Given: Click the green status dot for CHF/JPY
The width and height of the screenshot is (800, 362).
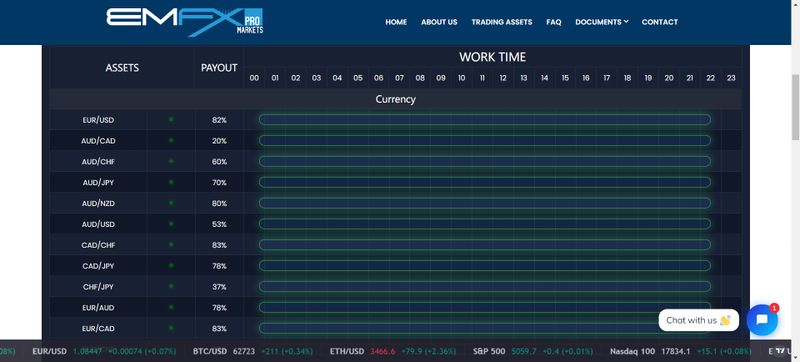Looking at the screenshot, I should click(171, 287).
